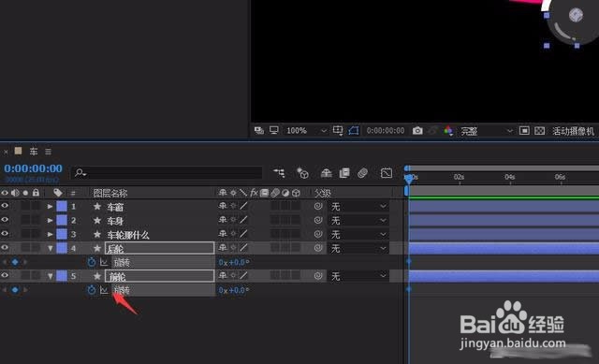This screenshot has height=364, width=599.
Task: Open the 完整 resolution dropdown
Action: click(486, 131)
